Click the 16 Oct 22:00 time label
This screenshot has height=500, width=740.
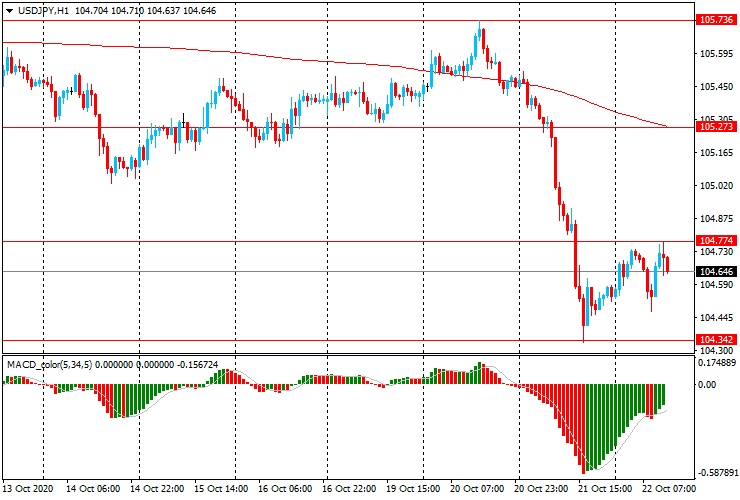click(x=349, y=488)
